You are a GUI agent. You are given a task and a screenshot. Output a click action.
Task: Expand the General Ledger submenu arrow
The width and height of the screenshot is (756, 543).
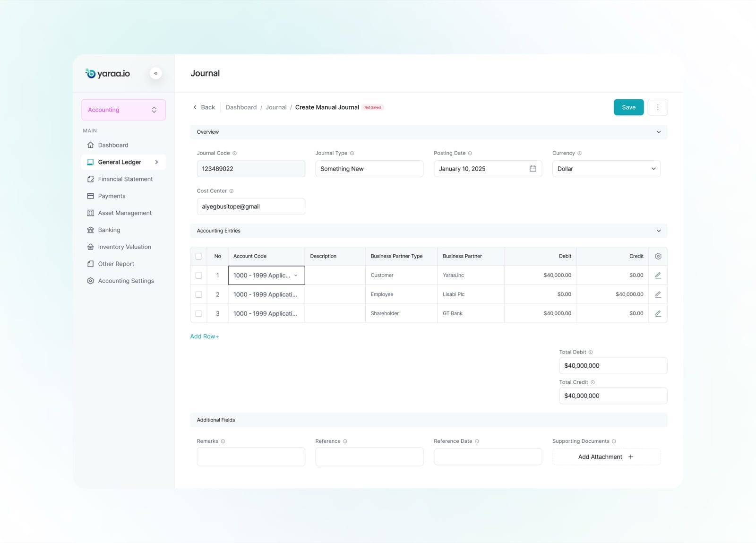click(x=156, y=162)
